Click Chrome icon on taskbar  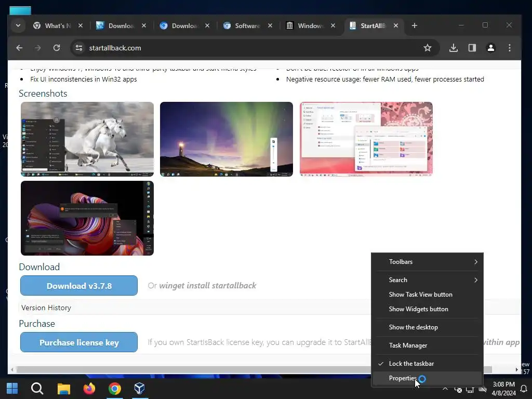[115, 389]
